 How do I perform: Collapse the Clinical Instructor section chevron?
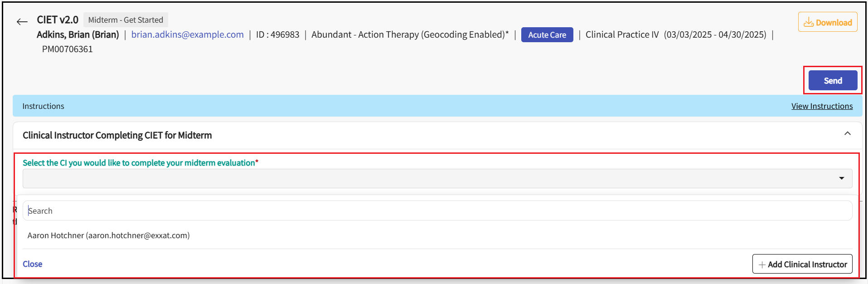pos(847,134)
